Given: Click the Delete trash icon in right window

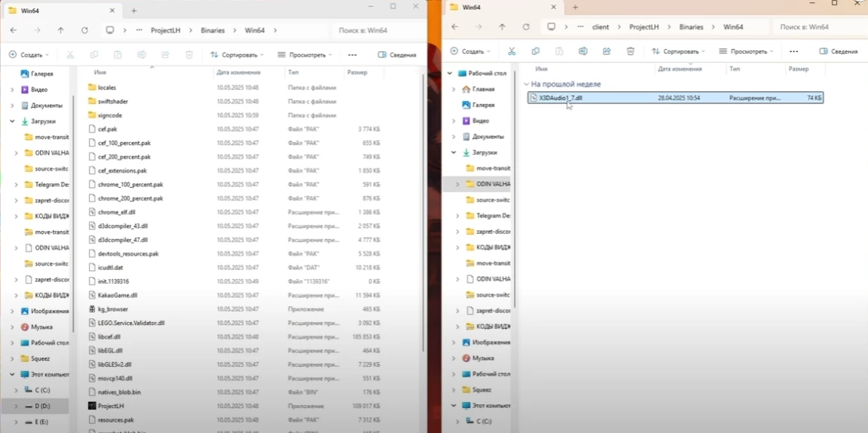Looking at the screenshot, I should coord(630,51).
